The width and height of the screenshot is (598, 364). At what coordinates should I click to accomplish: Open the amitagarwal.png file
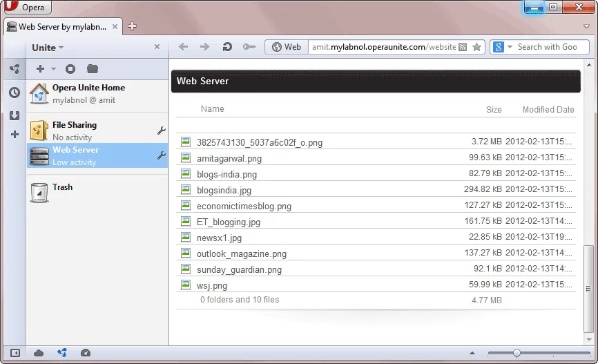click(229, 158)
